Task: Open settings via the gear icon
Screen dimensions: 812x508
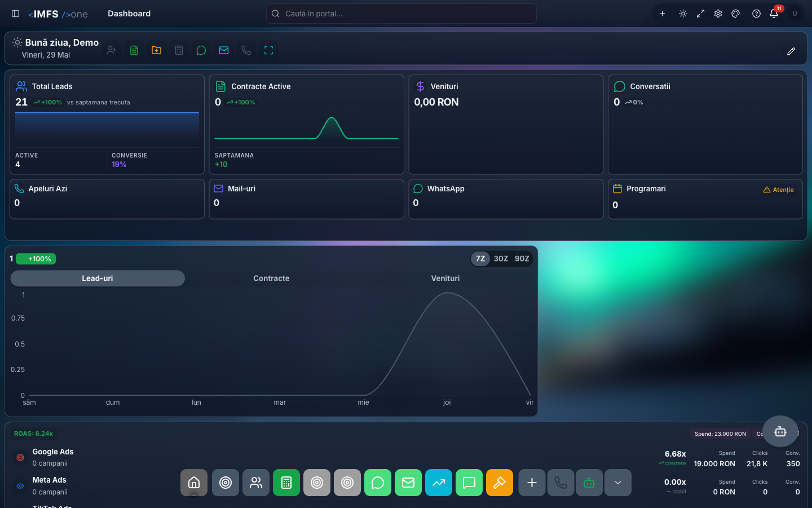Action: (718, 14)
